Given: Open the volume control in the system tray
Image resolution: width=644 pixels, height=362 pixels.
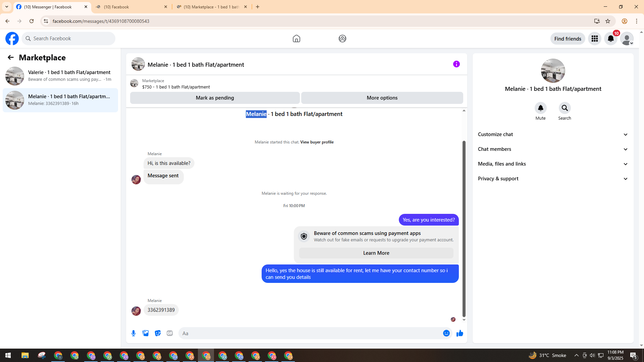Looking at the screenshot, I should click(592, 355).
